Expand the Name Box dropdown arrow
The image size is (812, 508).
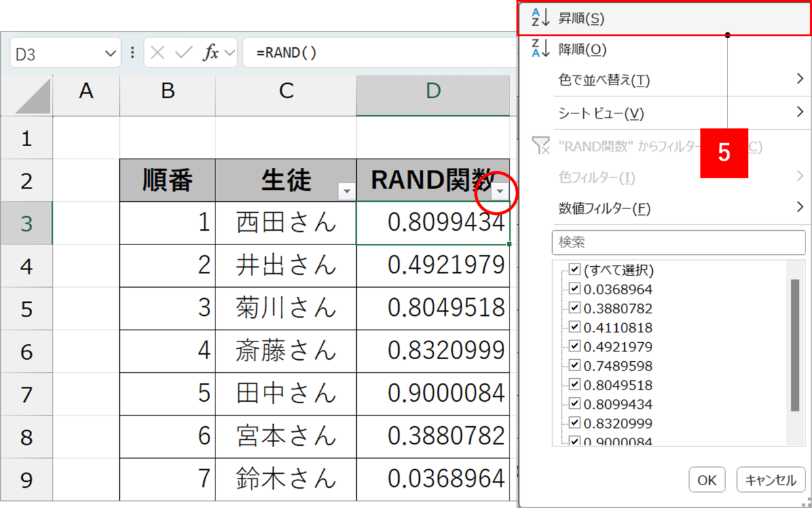coord(110,54)
